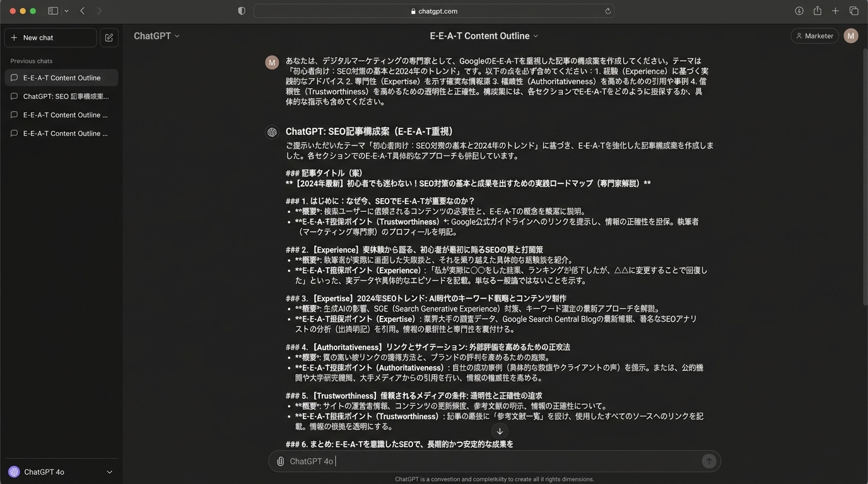
Task: Click the compose new chat pencil icon
Action: 108,38
